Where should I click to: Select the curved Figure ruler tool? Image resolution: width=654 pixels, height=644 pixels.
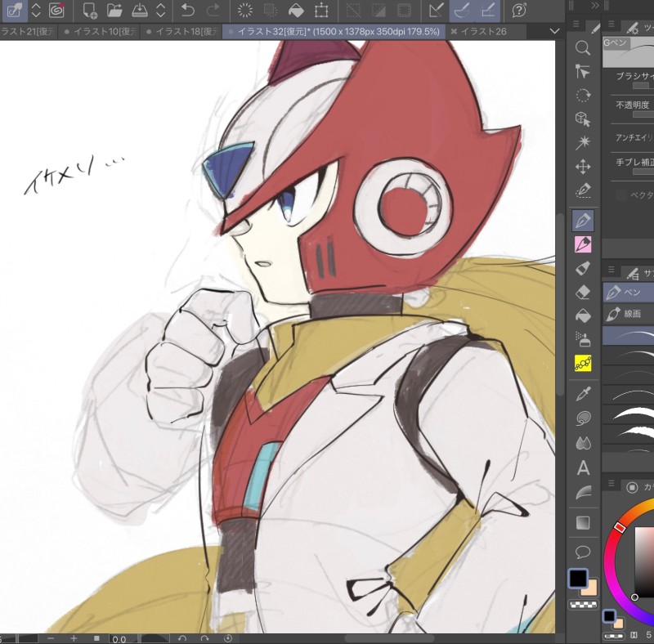pyautogui.click(x=583, y=493)
